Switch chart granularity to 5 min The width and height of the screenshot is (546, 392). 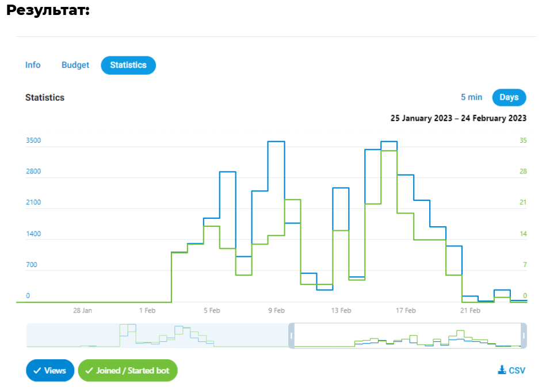[x=471, y=97]
